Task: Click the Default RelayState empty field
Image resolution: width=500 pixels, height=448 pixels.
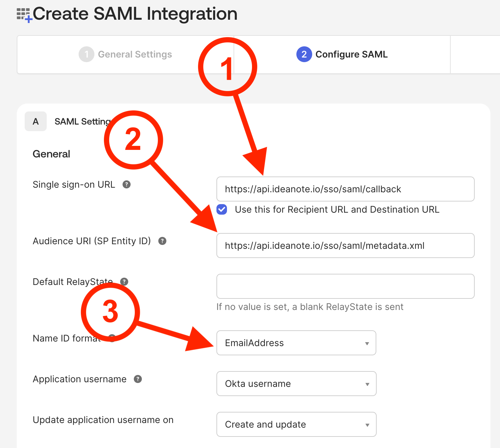Action: [x=345, y=286]
